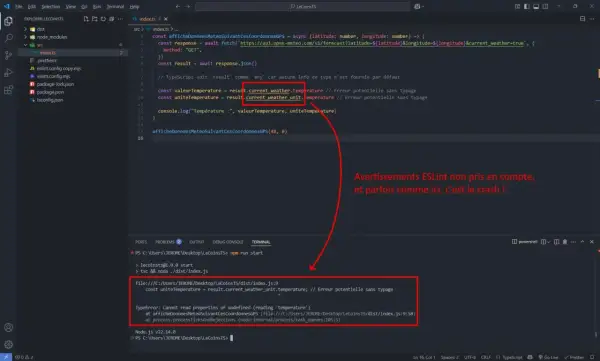
Task: Open the File menu
Action: [x=18, y=7]
